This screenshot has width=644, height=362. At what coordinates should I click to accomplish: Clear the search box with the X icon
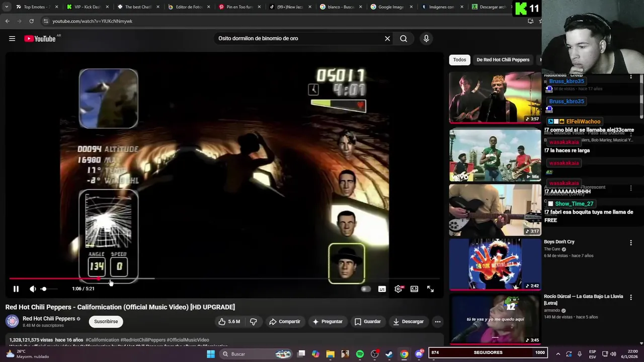pyautogui.click(x=387, y=39)
